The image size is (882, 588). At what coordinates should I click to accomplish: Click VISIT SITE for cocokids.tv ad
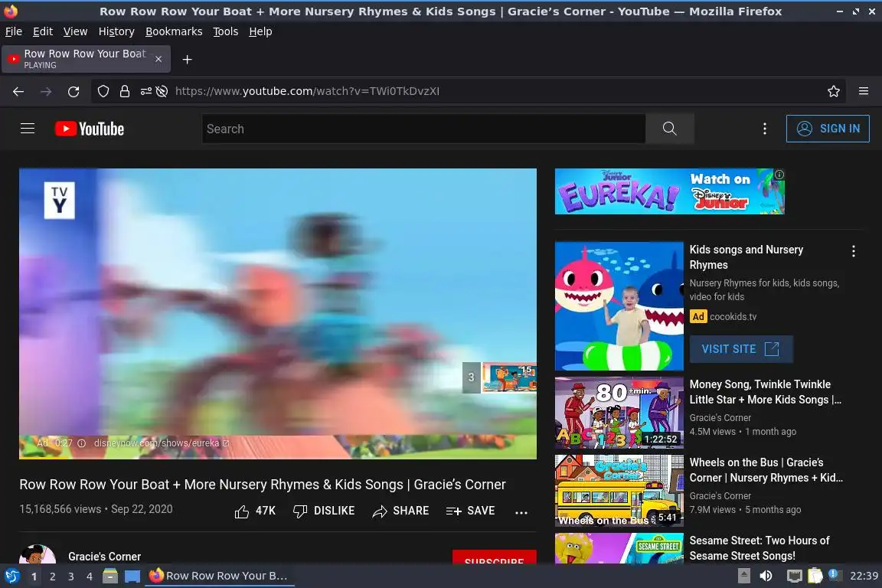741,349
